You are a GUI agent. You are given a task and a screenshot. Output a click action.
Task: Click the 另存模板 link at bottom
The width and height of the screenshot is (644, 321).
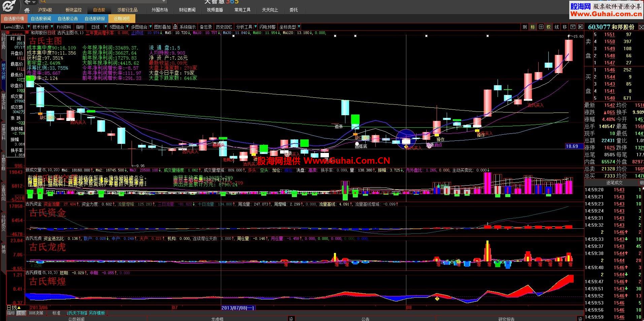point(97,313)
